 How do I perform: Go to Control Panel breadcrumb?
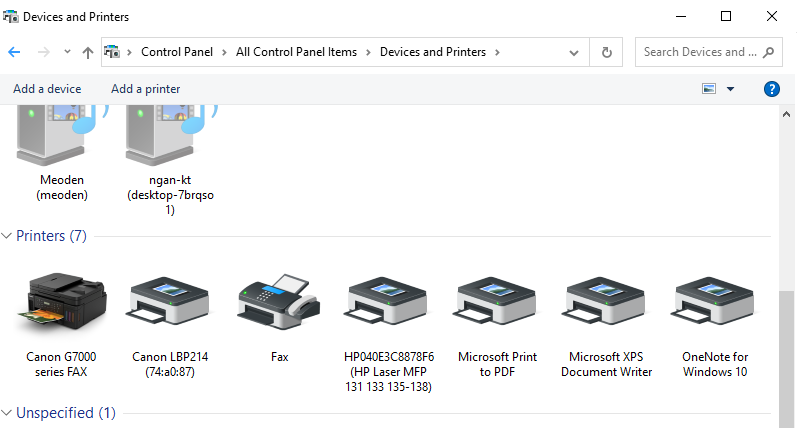tap(177, 52)
